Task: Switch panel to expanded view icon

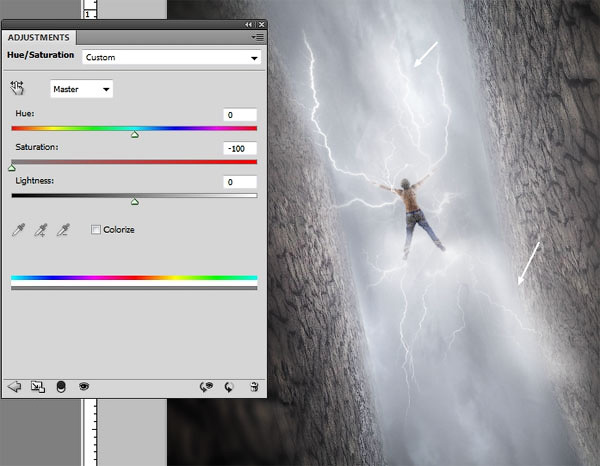Action: pyautogui.click(x=37, y=385)
